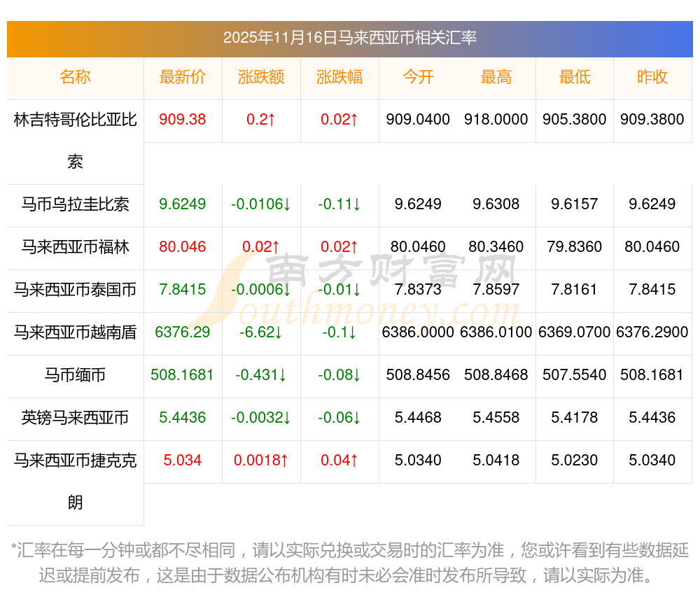
Task: Click the change amount -0.0032↓
Action: pos(261,418)
